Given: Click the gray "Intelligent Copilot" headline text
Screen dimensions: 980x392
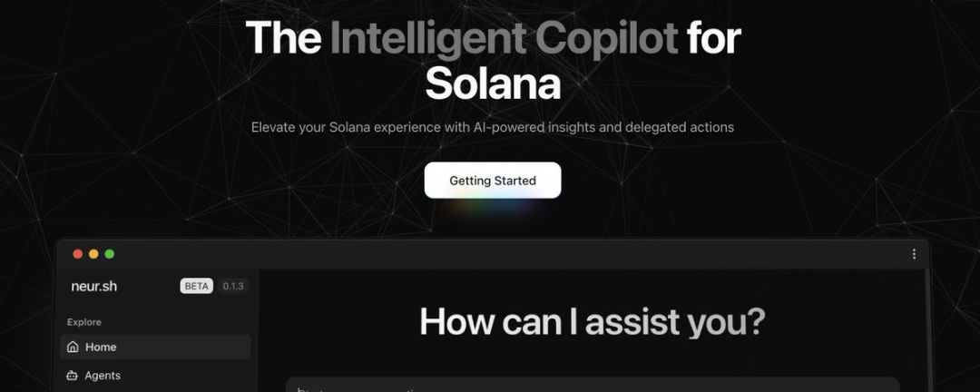Looking at the screenshot, I should [504, 38].
